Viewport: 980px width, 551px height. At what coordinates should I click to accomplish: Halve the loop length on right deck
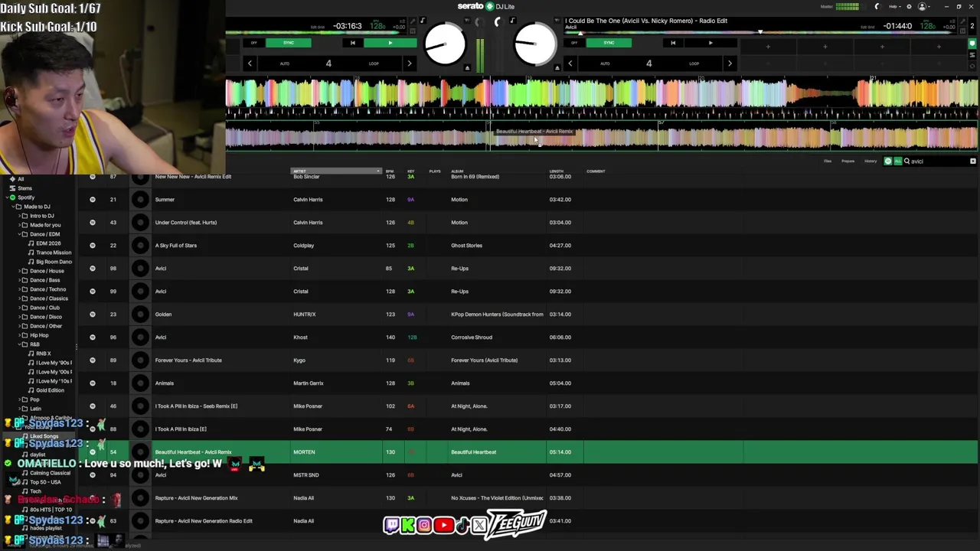point(570,64)
